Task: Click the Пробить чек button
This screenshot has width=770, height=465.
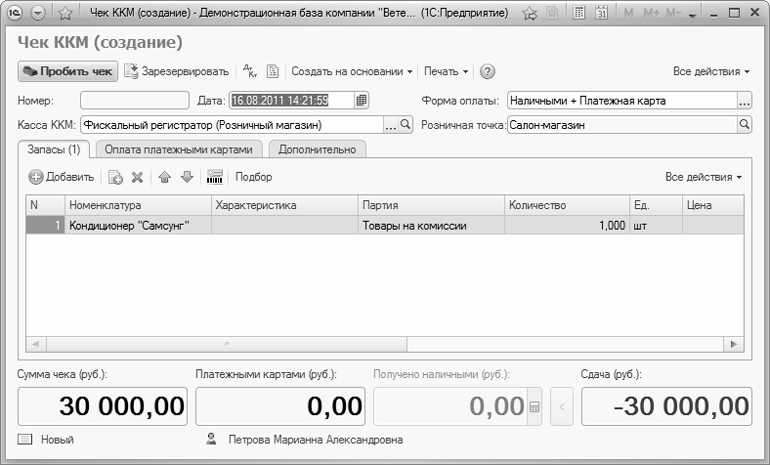Action: click(x=68, y=72)
